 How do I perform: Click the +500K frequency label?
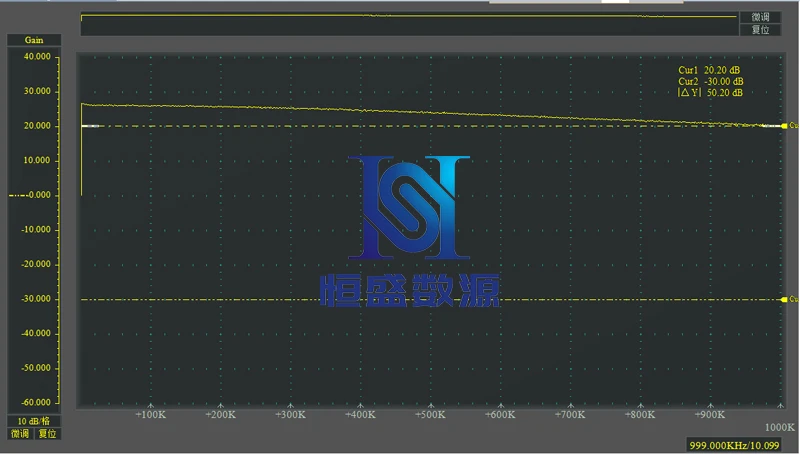pos(430,415)
